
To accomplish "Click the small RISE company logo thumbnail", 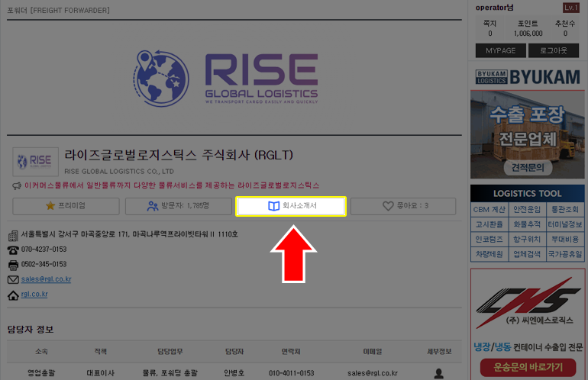I will click(x=35, y=162).
